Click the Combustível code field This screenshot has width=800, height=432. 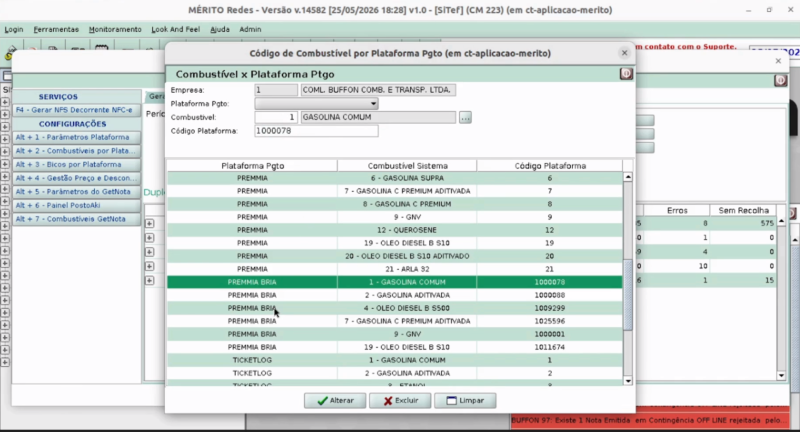[x=276, y=117]
